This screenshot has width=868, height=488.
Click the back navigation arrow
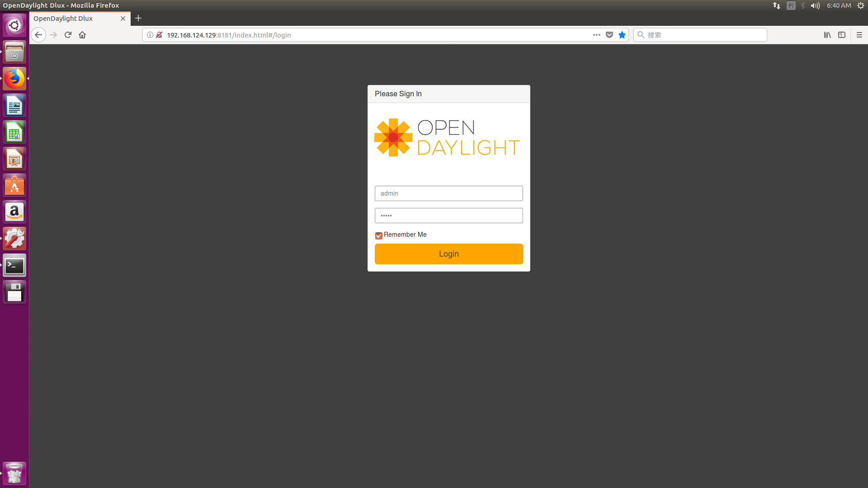tap(38, 35)
